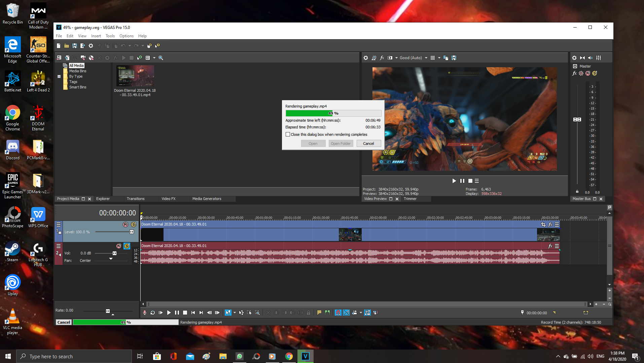The width and height of the screenshot is (644, 363).
Task: Click the Render As toolbar icon
Action: pos(83,46)
